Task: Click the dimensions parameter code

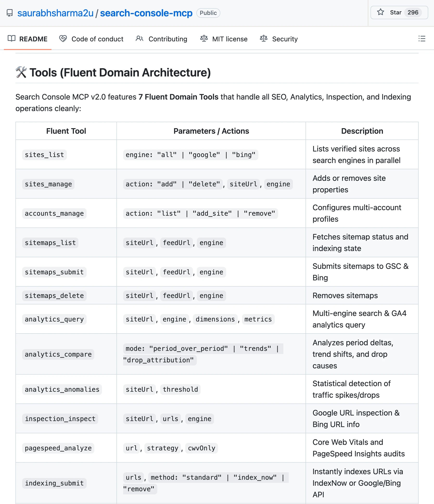Action: point(215,319)
